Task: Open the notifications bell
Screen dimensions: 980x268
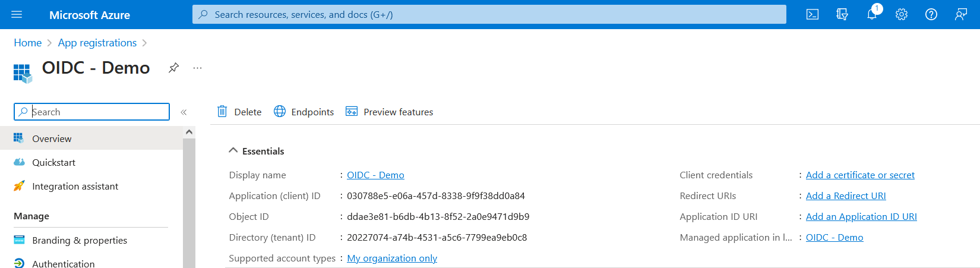Action: click(x=871, y=15)
